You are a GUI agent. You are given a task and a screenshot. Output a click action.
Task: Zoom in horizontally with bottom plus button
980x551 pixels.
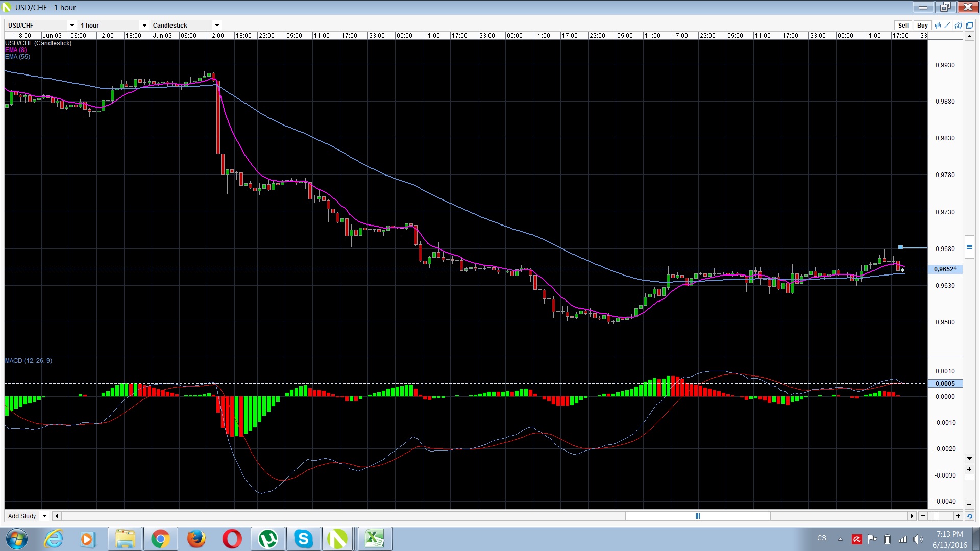coord(958,516)
